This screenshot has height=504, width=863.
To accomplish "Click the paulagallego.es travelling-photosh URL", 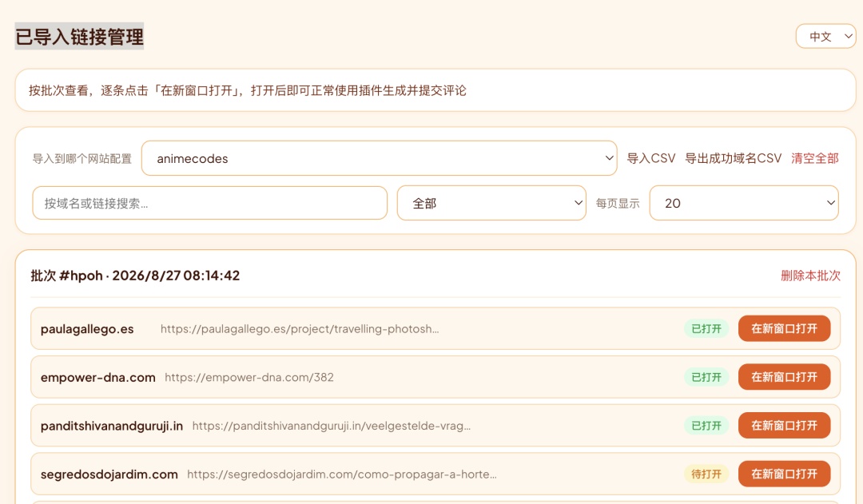I will (x=300, y=329).
